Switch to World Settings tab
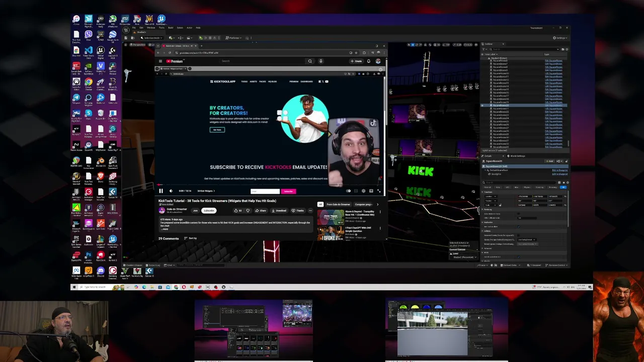Screen dimensions: 644x362 (517, 156)
